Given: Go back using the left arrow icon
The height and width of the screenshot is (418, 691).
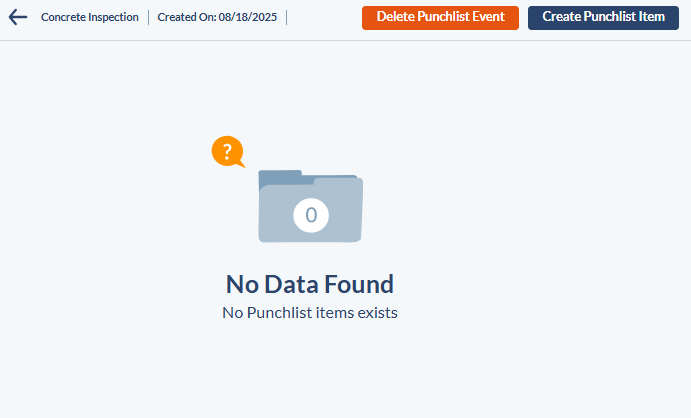Looking at the screenshot, I should [x=18, y=17].
